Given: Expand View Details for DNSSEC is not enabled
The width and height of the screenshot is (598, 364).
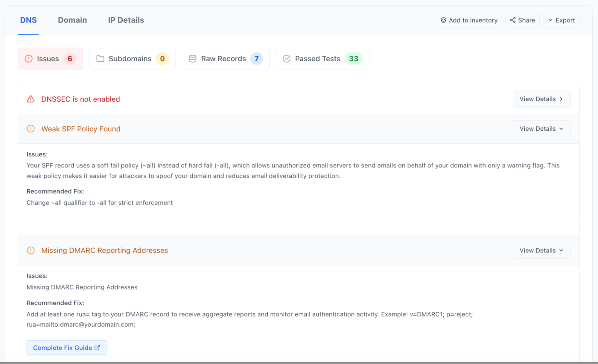Looking at the screenshot, I should click(542, 99).
